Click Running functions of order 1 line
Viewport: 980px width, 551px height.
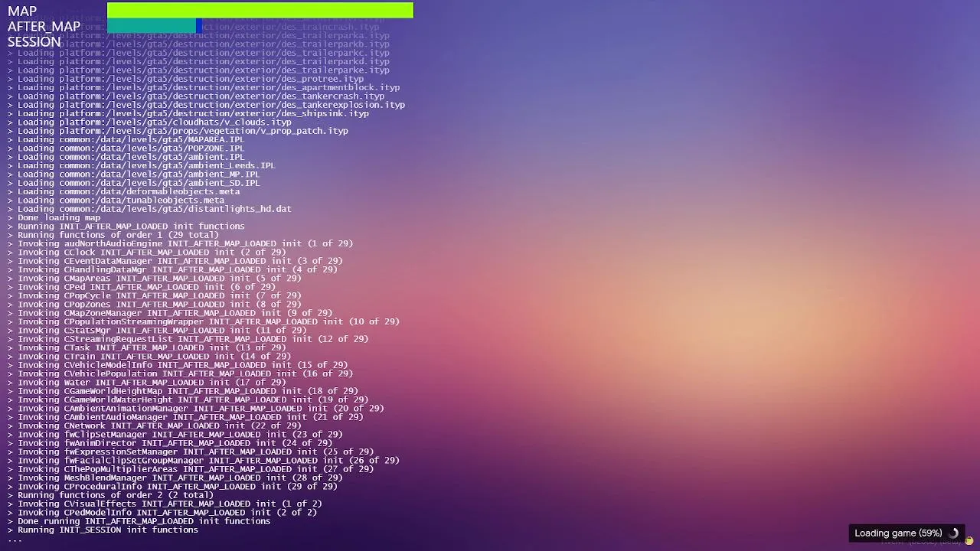pos(113,235)
